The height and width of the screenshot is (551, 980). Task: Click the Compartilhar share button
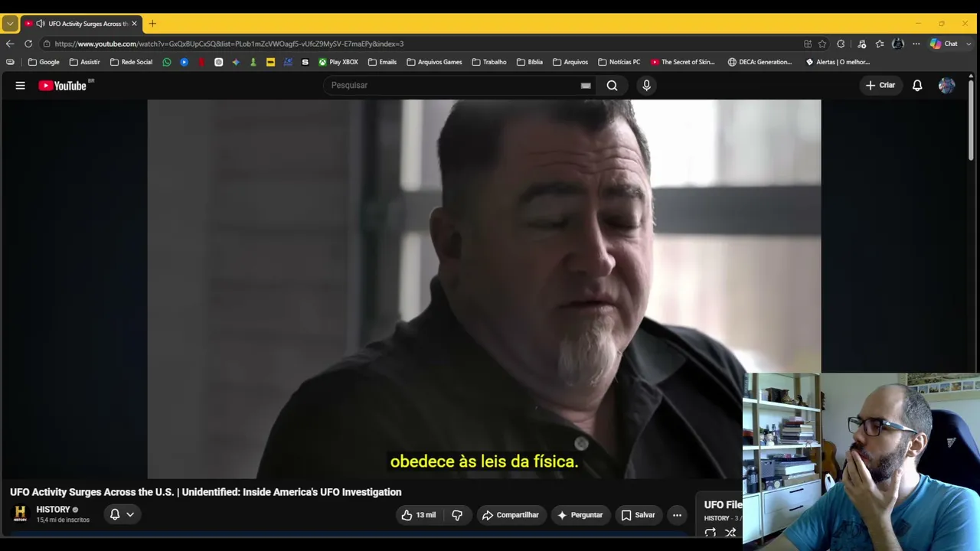pos(511,515)
